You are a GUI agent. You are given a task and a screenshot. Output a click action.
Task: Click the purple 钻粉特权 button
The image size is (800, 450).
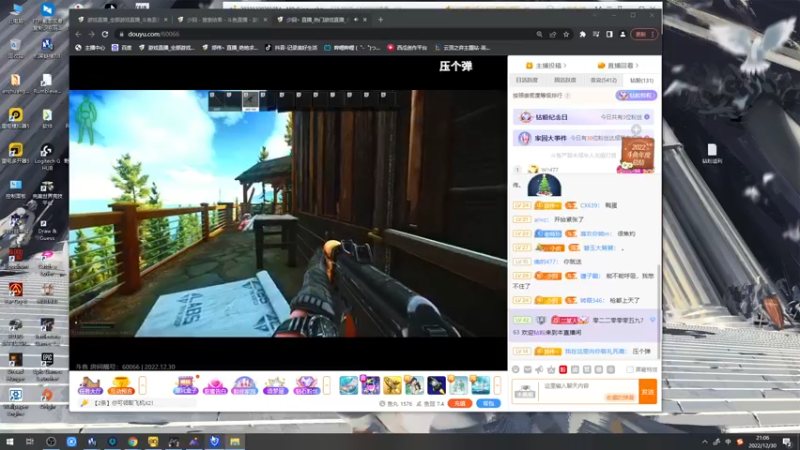[636, 95]
